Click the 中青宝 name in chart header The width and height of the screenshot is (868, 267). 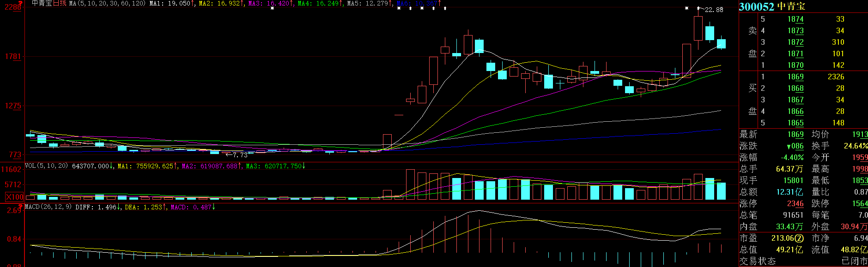pyautogui.click(x=42, y=3)
